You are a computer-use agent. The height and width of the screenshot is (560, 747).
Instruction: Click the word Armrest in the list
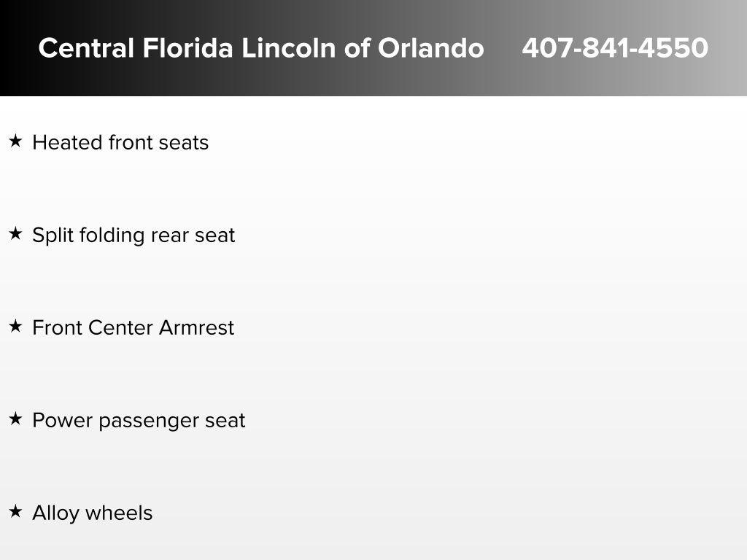pyautogui.click(x=196, y=327)
